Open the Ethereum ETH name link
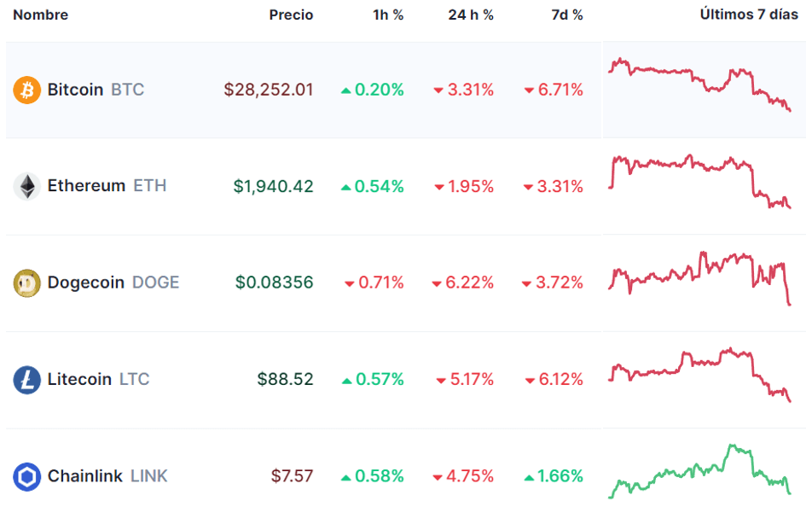Image resolution: width=812 pixels, height=507 pixels. click(107, 186)
